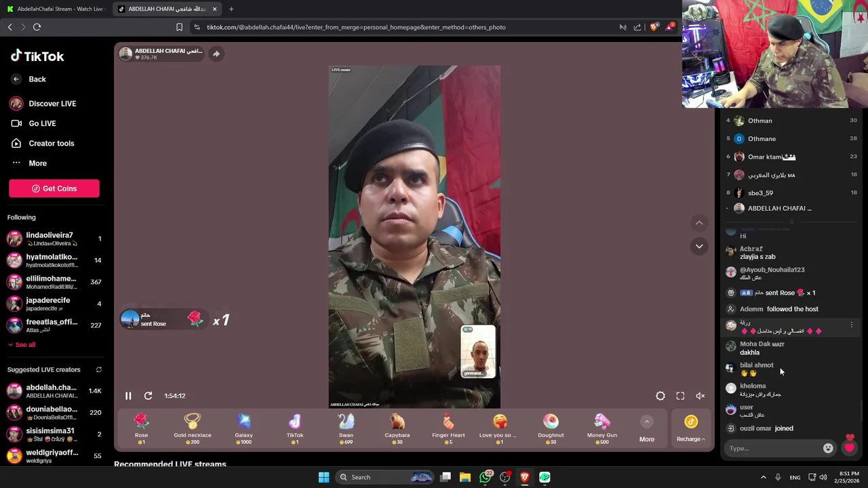Send a Money Gun gift
The image size is (868, 488).
coord(602,429)
